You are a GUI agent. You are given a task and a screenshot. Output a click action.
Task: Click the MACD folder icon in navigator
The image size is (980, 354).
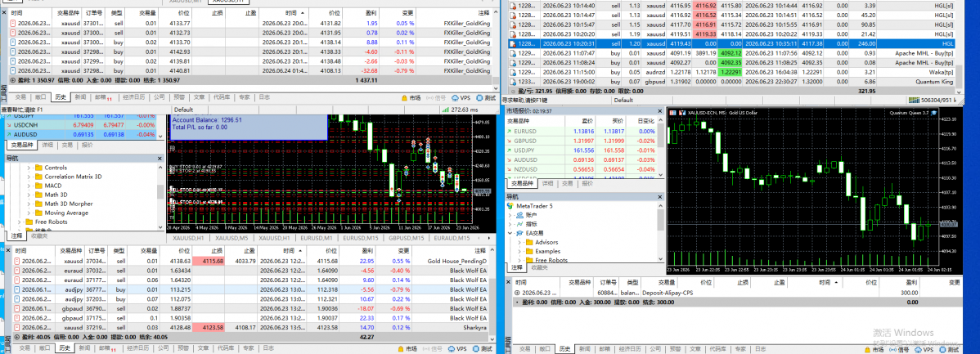[x=38, y=186]
